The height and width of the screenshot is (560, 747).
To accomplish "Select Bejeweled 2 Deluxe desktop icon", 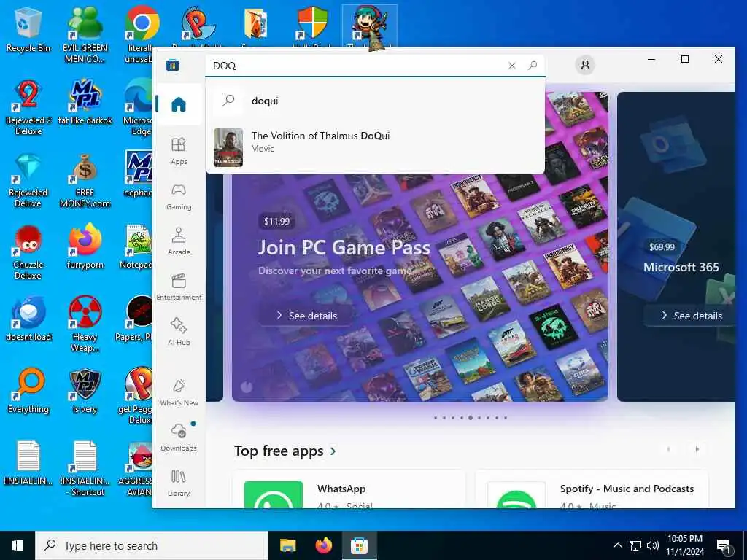I will click(28, 108).
